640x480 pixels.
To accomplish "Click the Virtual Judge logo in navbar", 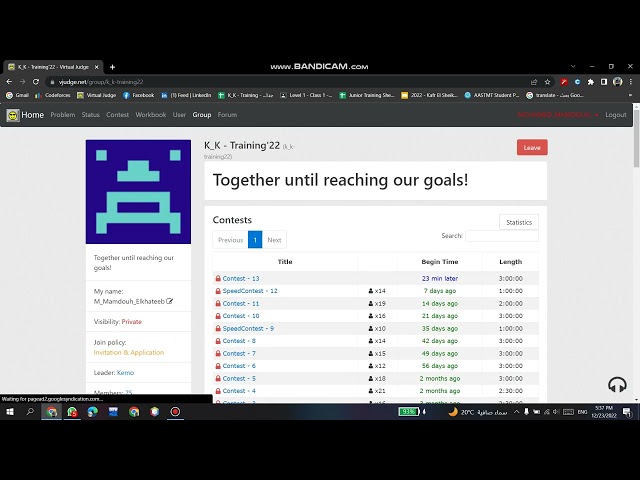I will [x=13, y=115].
